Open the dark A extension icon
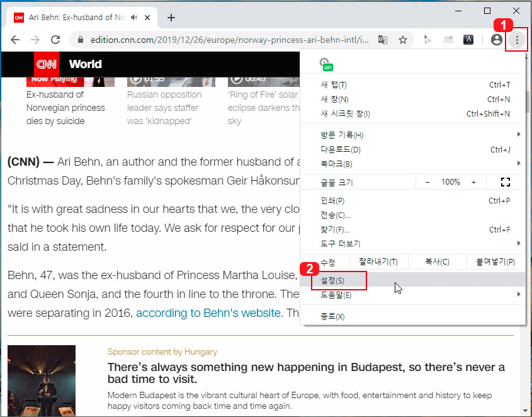 tap(468, 40)
